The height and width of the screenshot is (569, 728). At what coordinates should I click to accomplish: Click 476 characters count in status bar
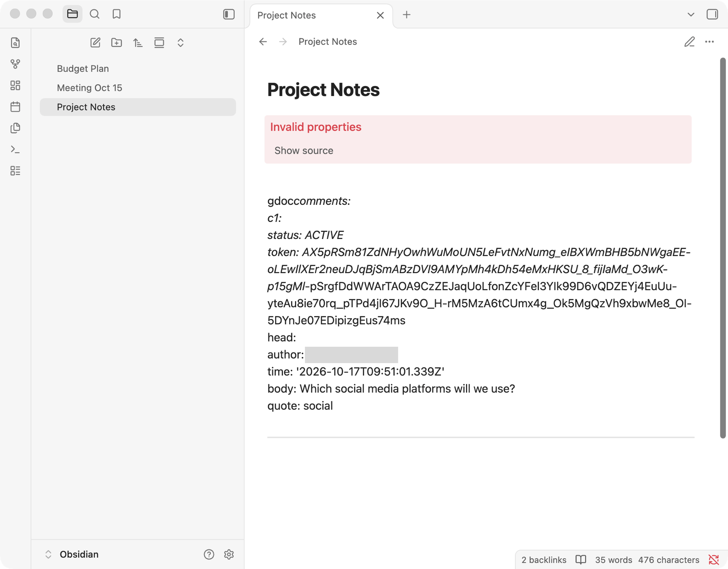click(x=668, y=560)
